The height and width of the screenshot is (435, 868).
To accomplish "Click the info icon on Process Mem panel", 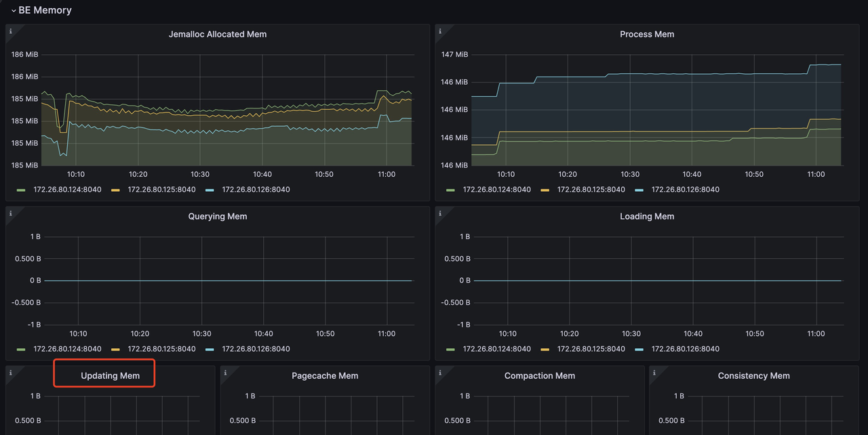I will point(439,30).
